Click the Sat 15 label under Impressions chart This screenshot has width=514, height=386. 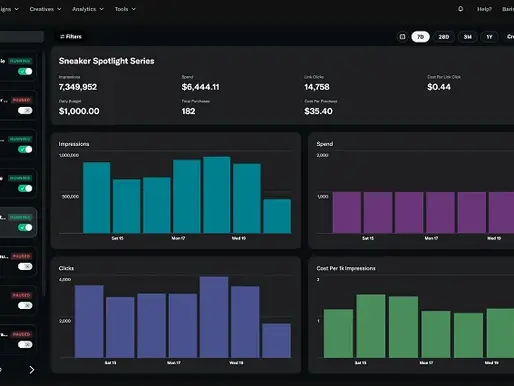coord(117,238)
